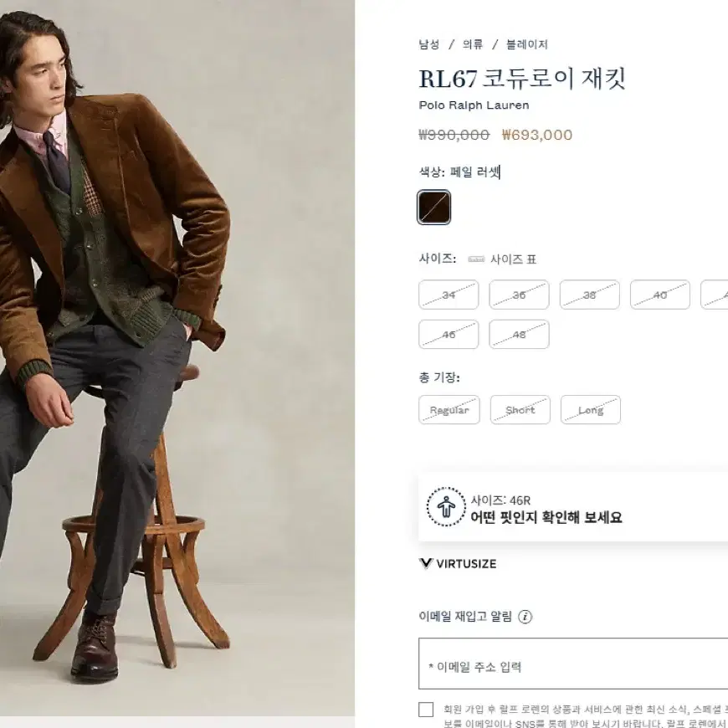Click the 이메일 주소 입력 email field
Screen dimensions: 728x728
click(573, 664)
